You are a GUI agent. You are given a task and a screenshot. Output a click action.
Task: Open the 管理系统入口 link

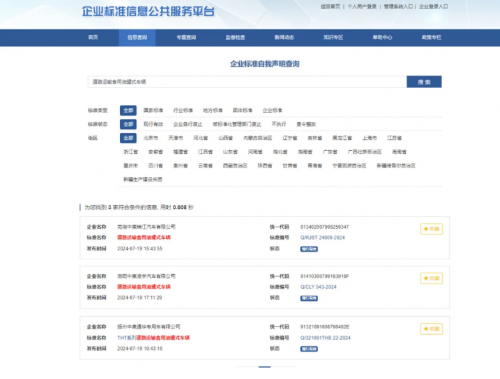pos(398,6)
